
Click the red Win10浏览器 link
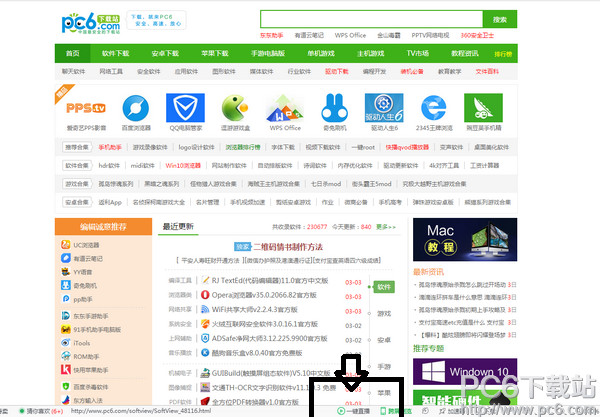tap(183, 166)
